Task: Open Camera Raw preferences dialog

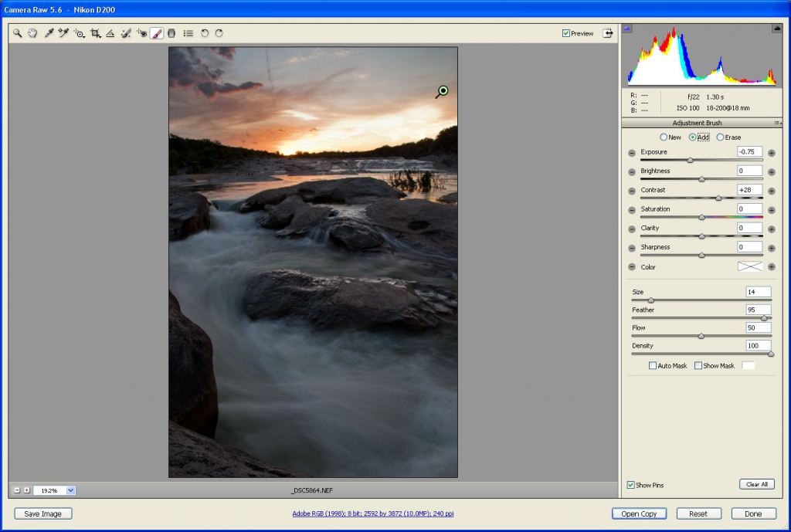Action: pyautogui.click(x=188, y=33)
